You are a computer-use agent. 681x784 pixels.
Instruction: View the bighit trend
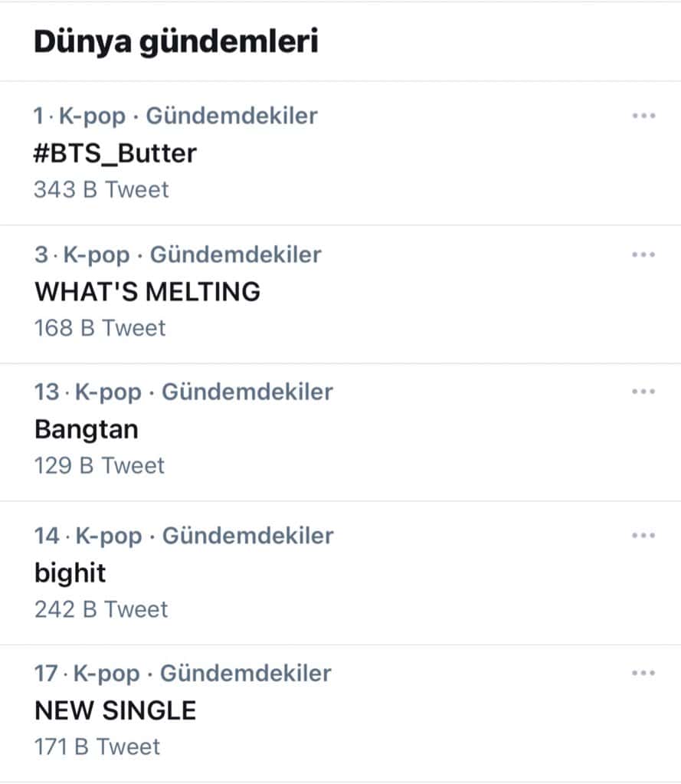click(70, 572)
